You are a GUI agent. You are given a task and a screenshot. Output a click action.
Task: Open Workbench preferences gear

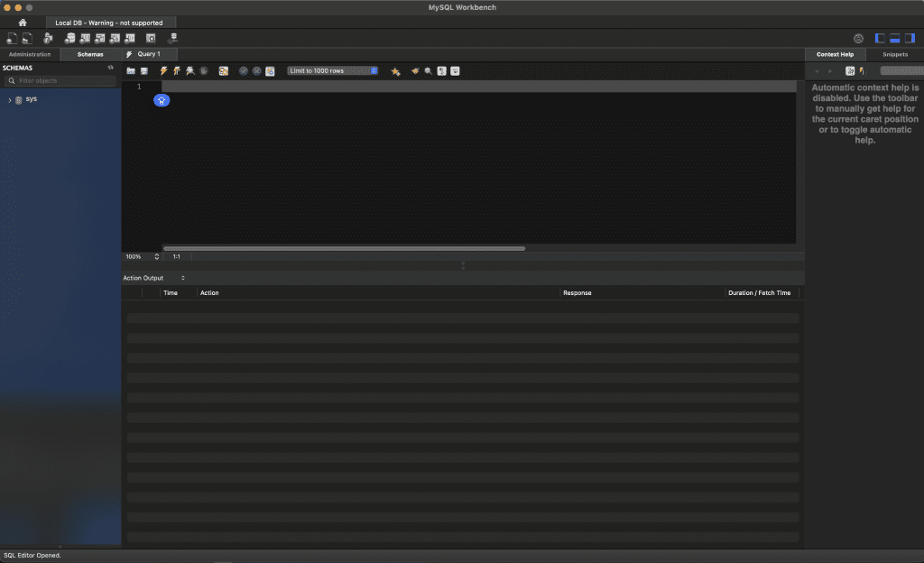[x=858, y=38]
